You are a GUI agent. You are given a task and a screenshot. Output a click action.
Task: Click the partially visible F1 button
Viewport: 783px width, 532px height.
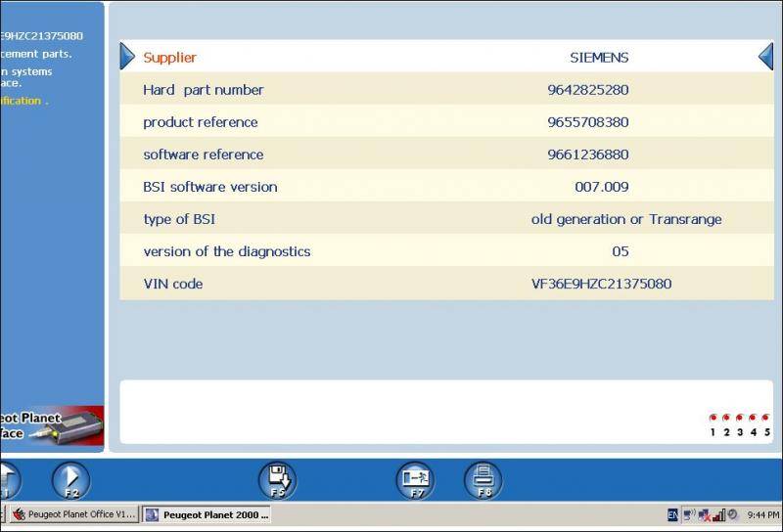(7, 480)
